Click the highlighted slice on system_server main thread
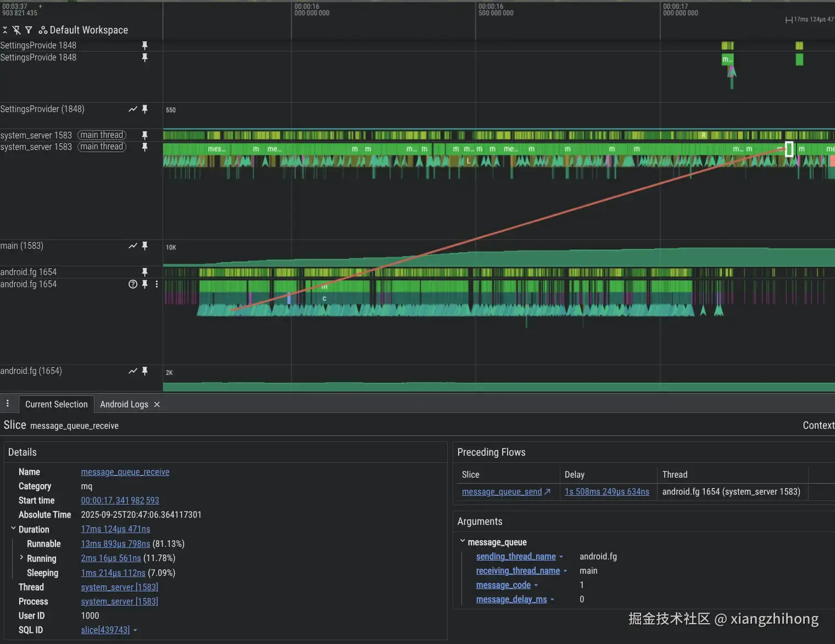 pos(789,149)
